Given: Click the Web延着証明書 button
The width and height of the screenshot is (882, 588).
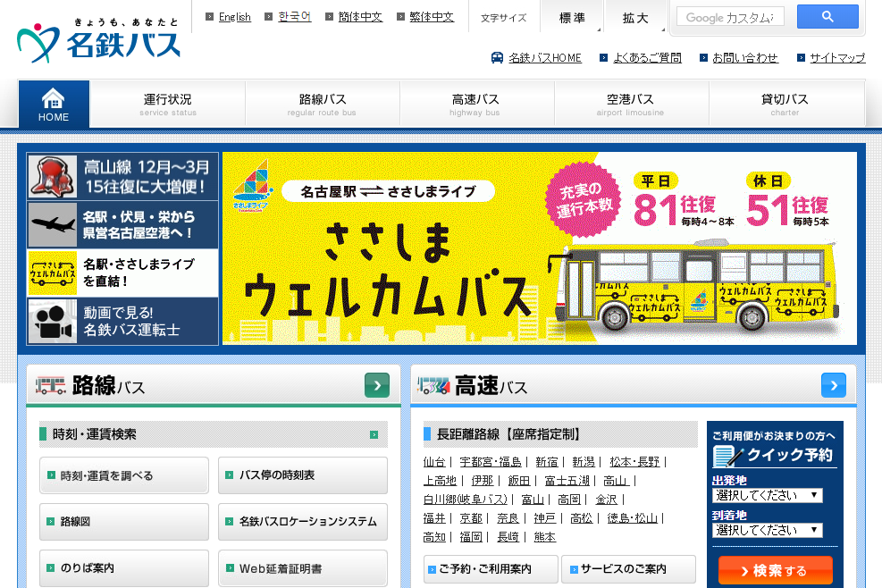Looking at the screenshot, I should (303, 568).
